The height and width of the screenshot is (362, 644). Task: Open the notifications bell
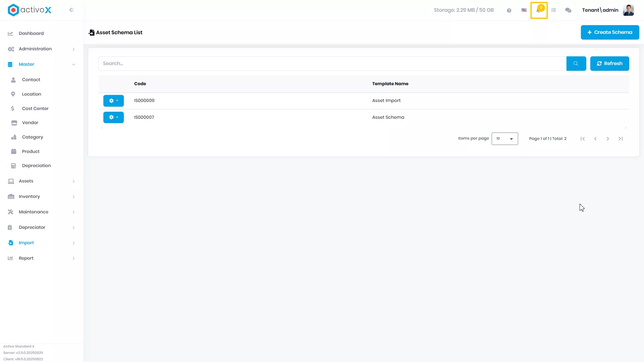click(539, 10)
